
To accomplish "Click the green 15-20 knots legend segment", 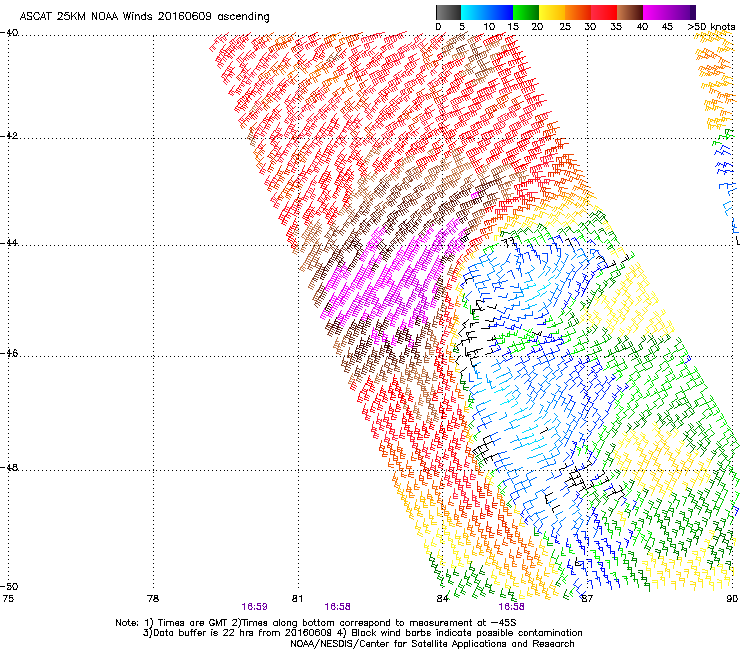I will tap(526, 12).
